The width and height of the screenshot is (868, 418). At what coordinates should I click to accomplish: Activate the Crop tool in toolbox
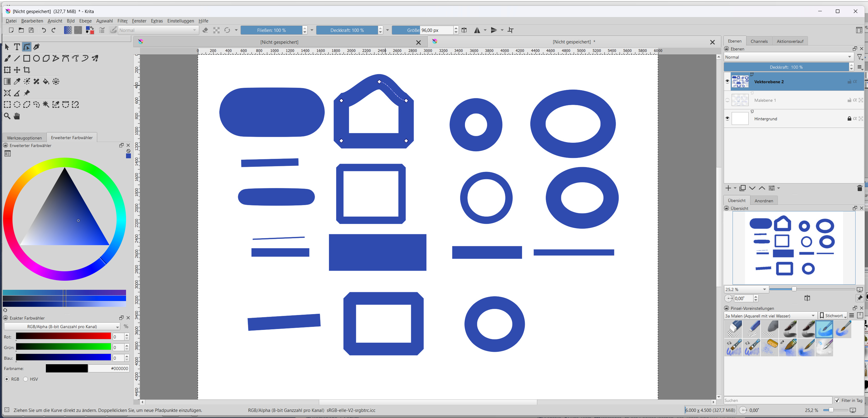[27, 70]
